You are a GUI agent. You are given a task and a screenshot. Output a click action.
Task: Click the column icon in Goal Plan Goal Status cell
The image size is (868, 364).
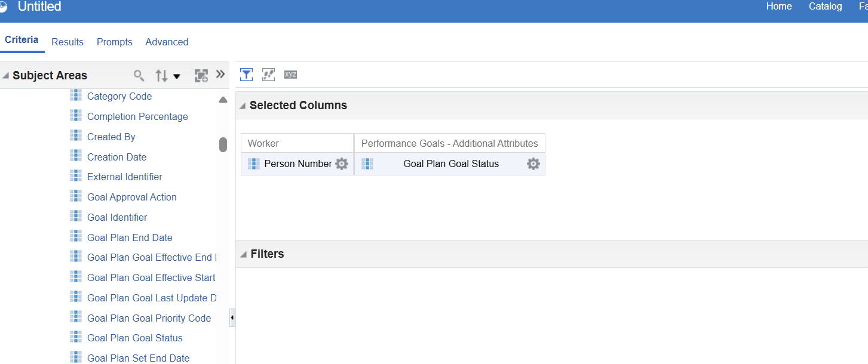tap(367, 164)
